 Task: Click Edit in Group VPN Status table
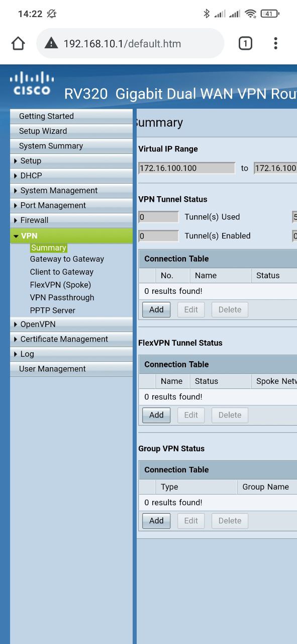[x=191, y=521]
